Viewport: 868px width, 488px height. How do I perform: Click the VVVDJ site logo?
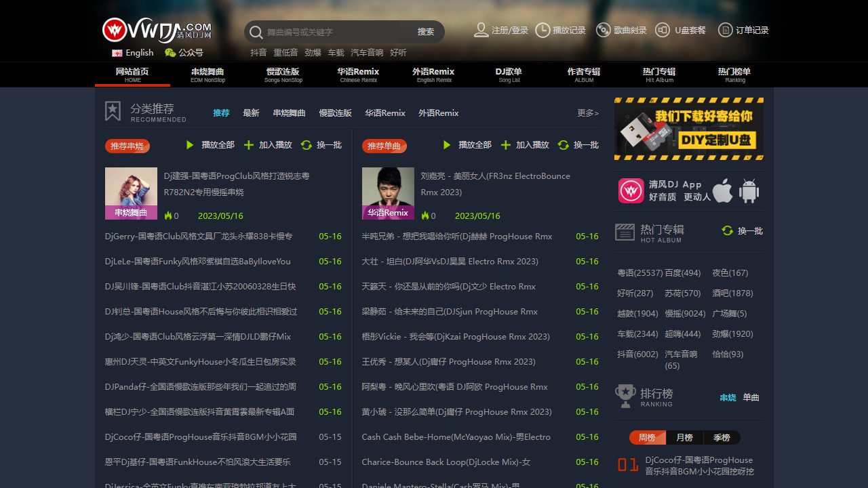(157, 30)
